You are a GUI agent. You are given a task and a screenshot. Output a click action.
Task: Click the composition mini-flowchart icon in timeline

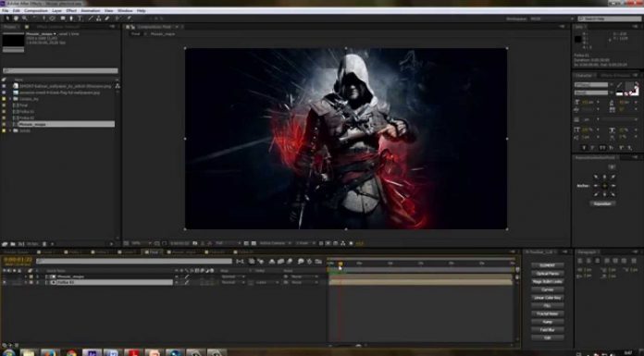coord(240,262)
